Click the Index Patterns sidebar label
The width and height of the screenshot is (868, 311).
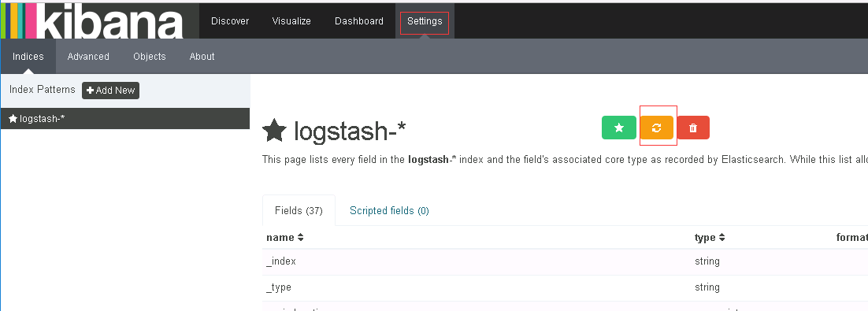42,90
